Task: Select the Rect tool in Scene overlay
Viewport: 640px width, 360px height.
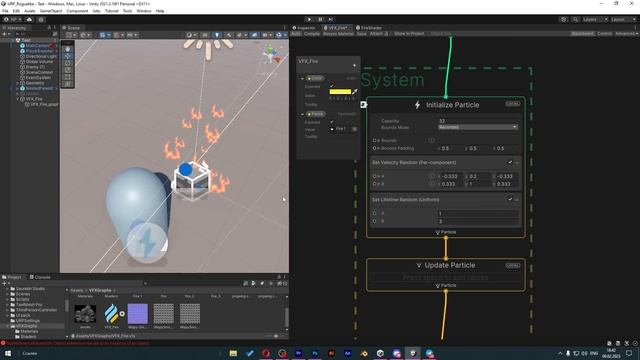Action: (x=67, y=77)
